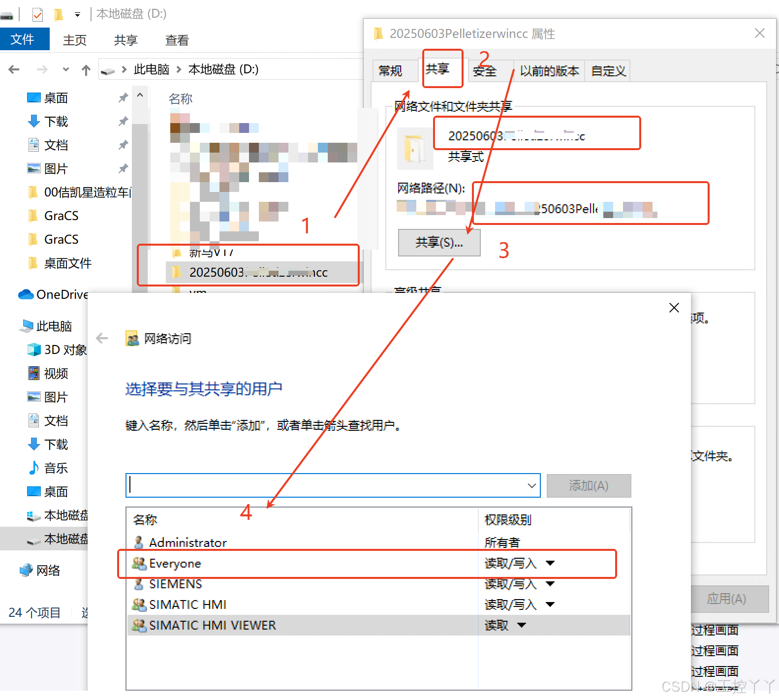Image resolution: width=779 pixels, height=700 pixels.
Task: Open permission dropdown for SIMATIC HMI VIEWER
Action: click(x=522, y=625)
